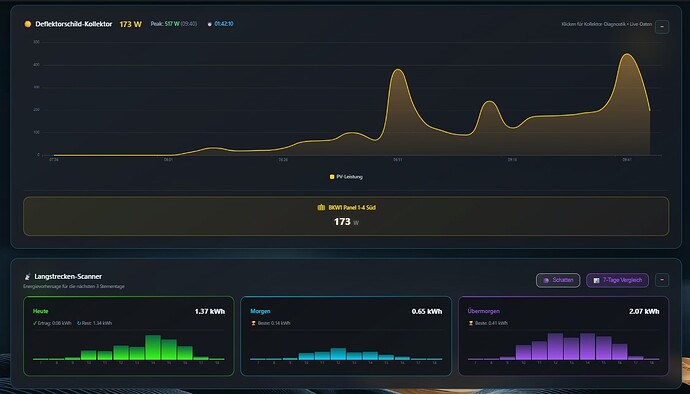690x394 pixels.
Task: Click the 1.37 kWh value in Heute
Action: [210, 311]
